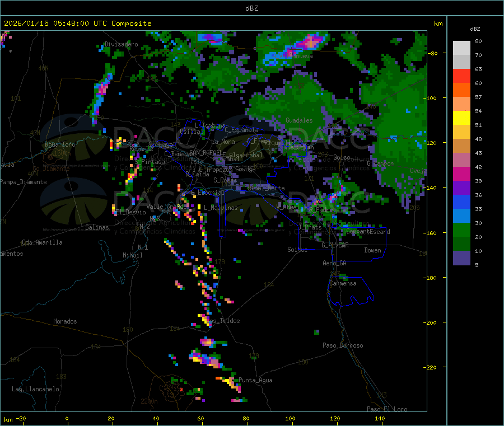
Task: Select the 'Paso_Barroso' label
Action: [343, 345]
